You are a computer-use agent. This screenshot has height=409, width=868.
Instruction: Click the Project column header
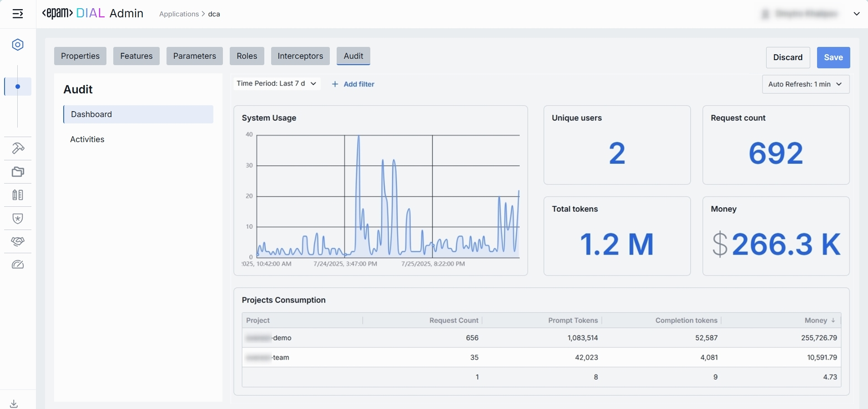(x=303, y=321)
